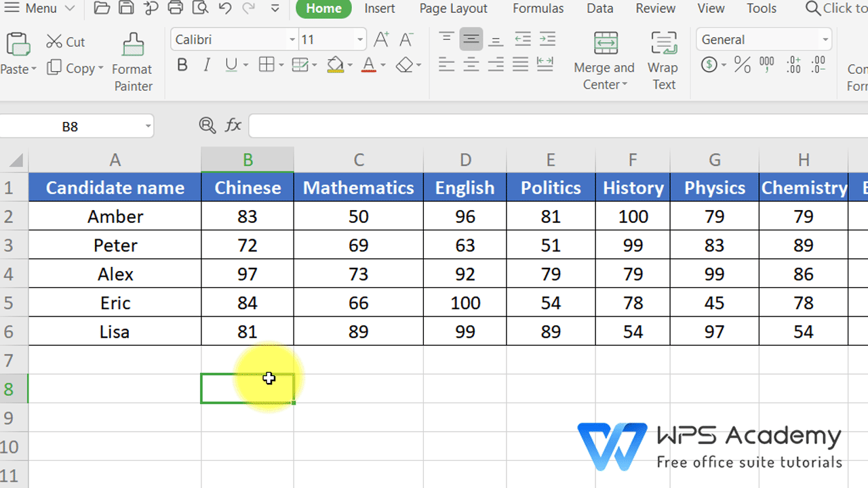Open the Insert tab
Viewport: 868px width, 488px height.
click(380, 9)
